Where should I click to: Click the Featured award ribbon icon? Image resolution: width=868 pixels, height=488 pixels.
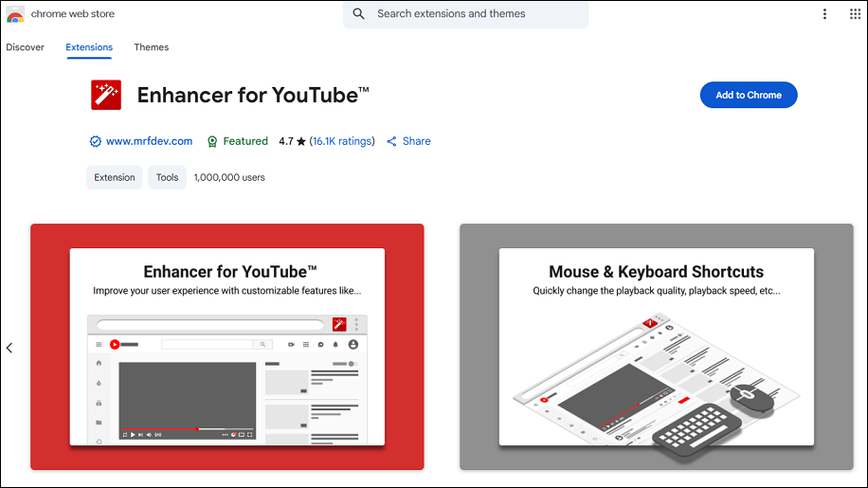click(212, 141)
